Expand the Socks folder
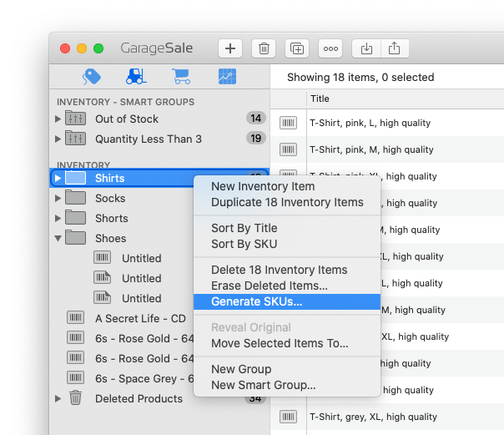The height and width of the screenshot is (435, 504). pyautogui.click(x=58, y=199)
